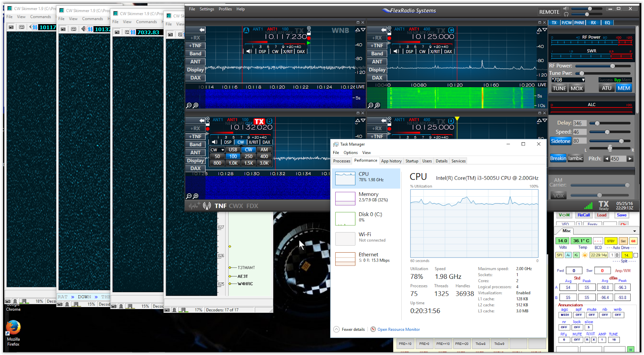This screenshot has width=644, height=355.
Task: Click the sun propagation icon
Action: [585, 255]
